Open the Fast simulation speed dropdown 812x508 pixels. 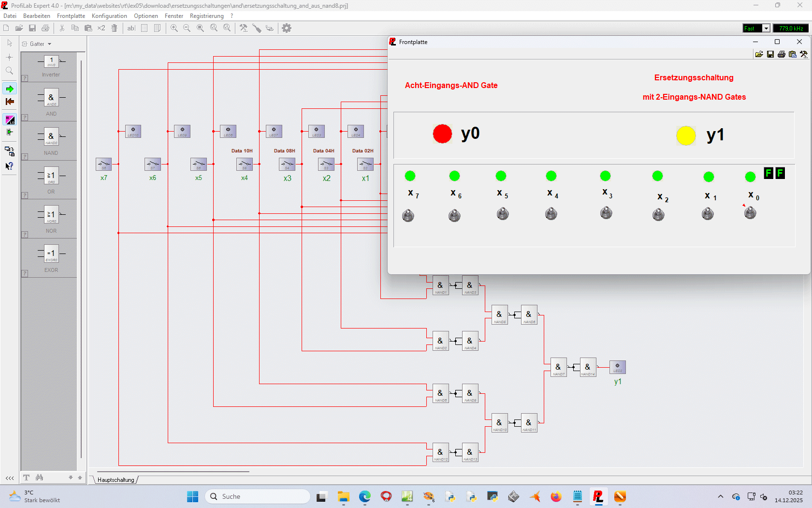(x=766, y=29)
